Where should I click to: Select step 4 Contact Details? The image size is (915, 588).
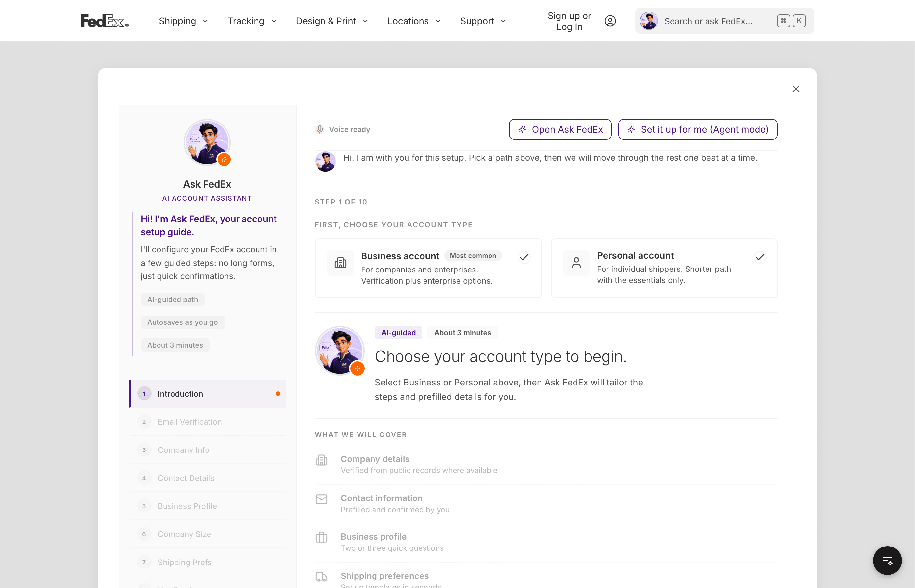208,478
